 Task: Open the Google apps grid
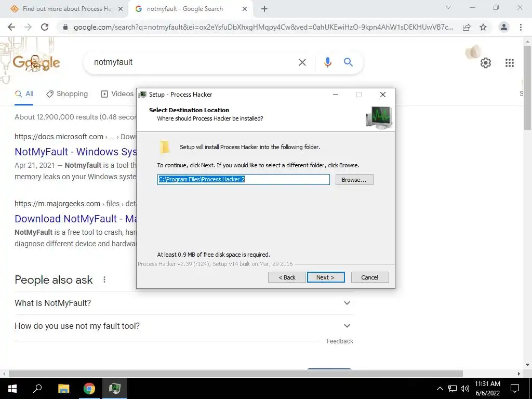click(x=509, y=63)
